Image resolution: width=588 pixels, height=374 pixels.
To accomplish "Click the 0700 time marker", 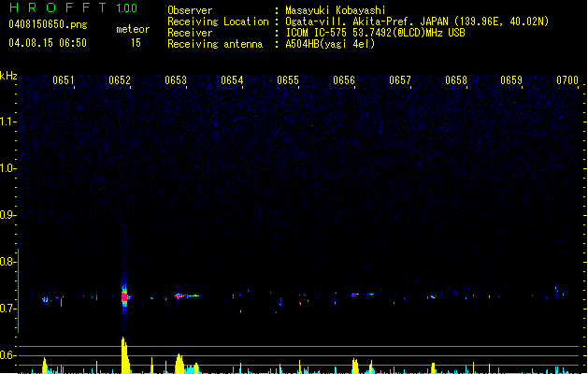I will click(x=567, y=80).
